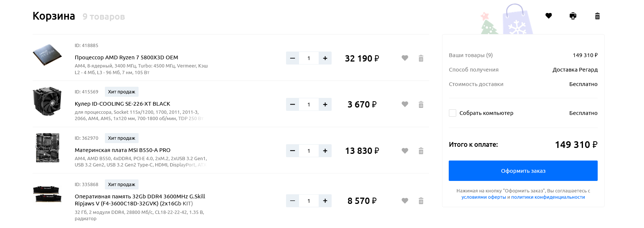Image resolution: width=644 pixels, height=228 pixels.
Task: Empty the cart with header trash icon
Action: (597, 16)
